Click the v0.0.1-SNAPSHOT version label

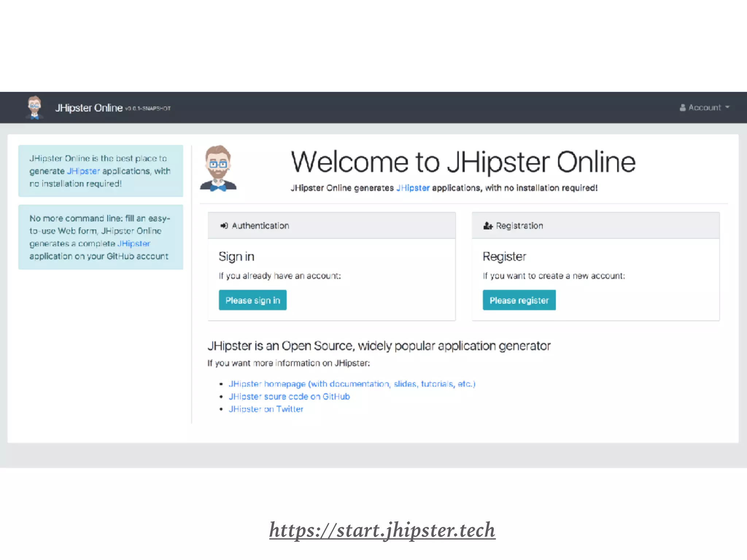pos(148,108)
